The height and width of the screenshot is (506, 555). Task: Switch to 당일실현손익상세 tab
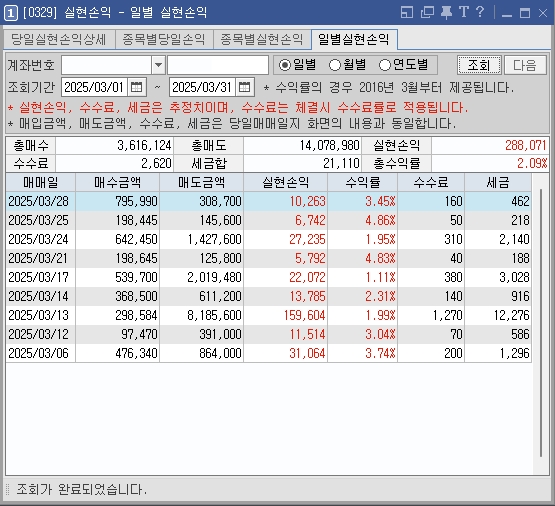point(59,39)
